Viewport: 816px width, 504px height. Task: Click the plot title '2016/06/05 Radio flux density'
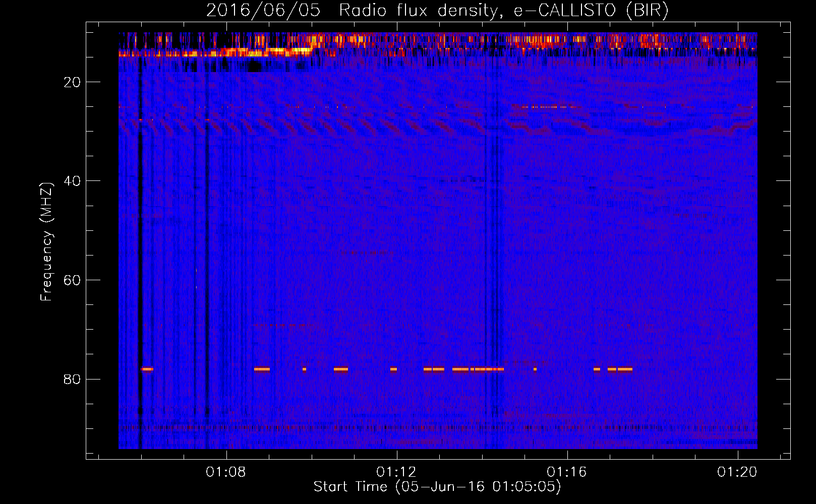[437, 10]
